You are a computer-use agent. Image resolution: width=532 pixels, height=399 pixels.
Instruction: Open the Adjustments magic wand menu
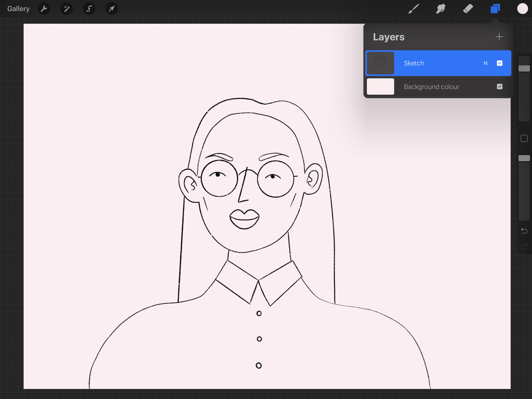click(x=67, y=9)
